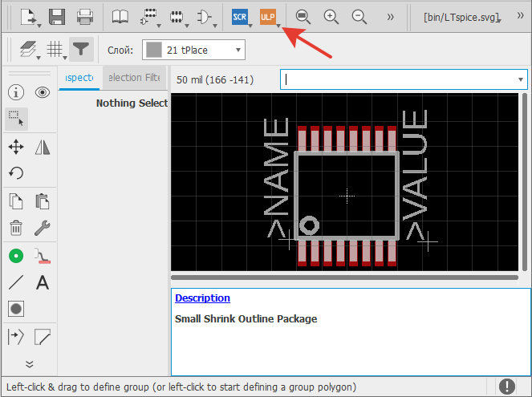Click the 'Small Shrink Outline Package' text
Viewport: 532px width, 397px height.
[246, 319]
